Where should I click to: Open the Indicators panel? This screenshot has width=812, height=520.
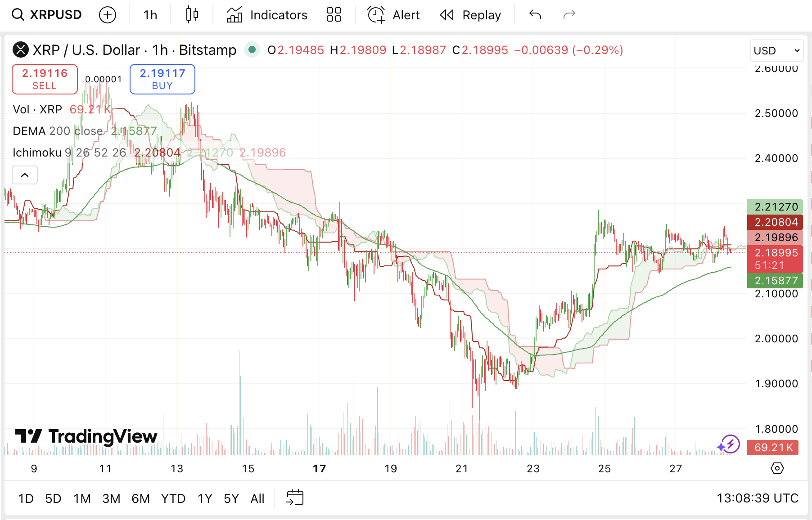(x=267, y=15)
